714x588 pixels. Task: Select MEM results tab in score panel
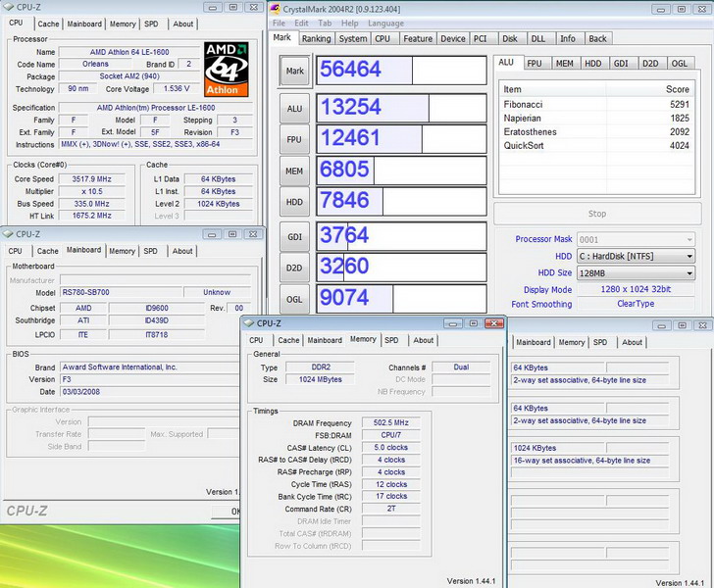pyautogui.click(x=565, y=64)
